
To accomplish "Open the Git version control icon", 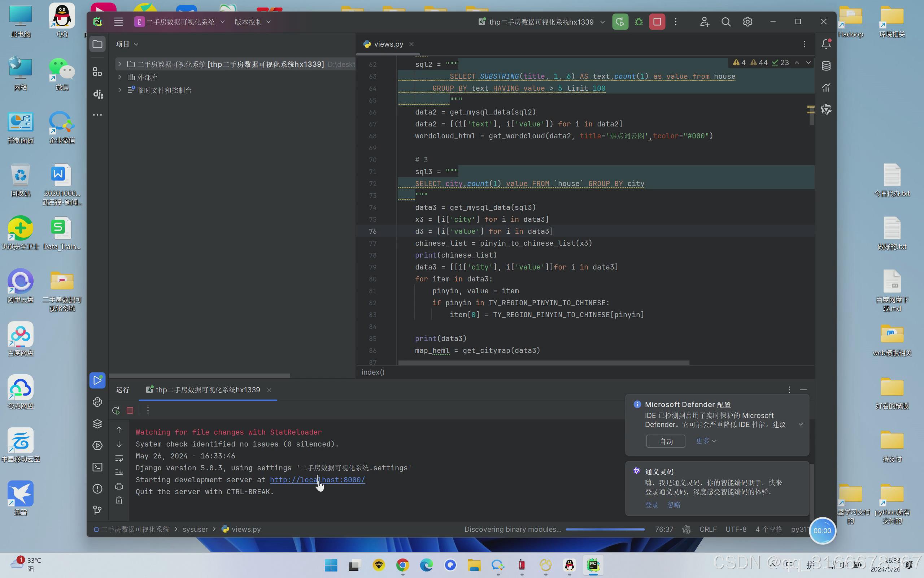I will 97,510.
